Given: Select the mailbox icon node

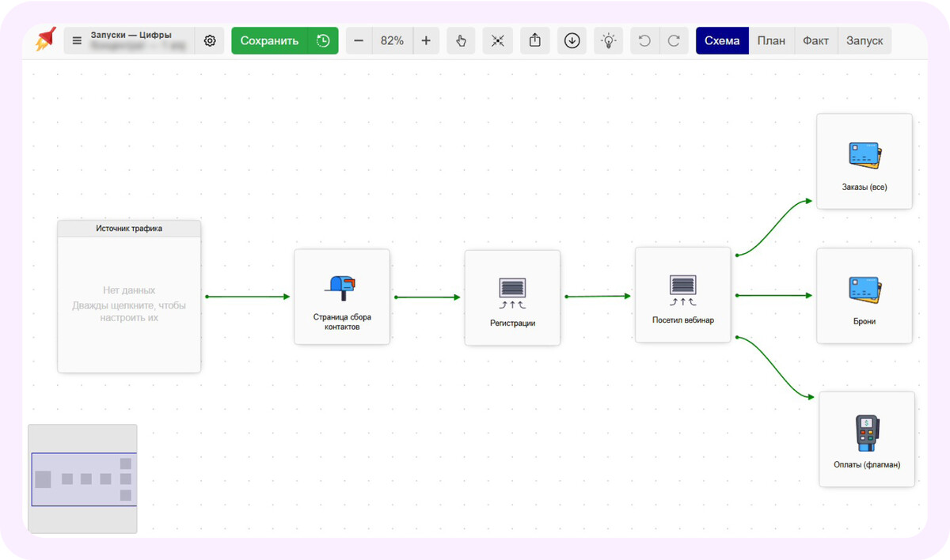Looking at the screenshot, I should 342,287.
